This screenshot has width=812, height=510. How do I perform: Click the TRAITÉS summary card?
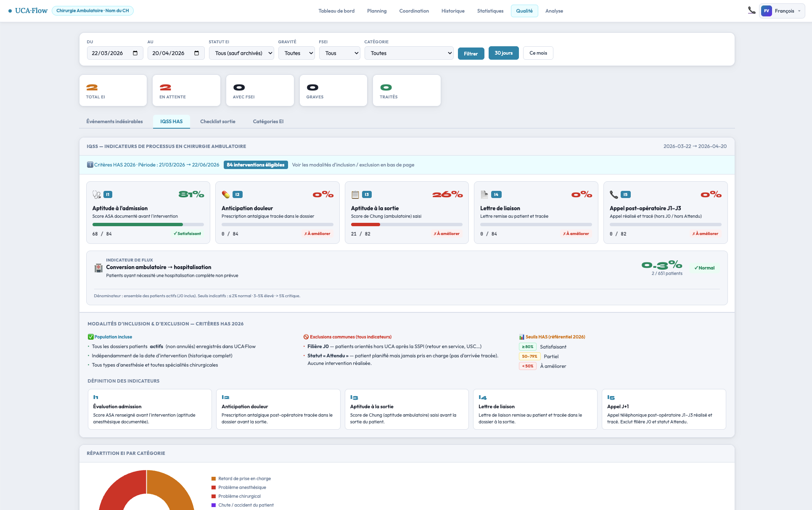pyautogui.click(x=407, y=90)
